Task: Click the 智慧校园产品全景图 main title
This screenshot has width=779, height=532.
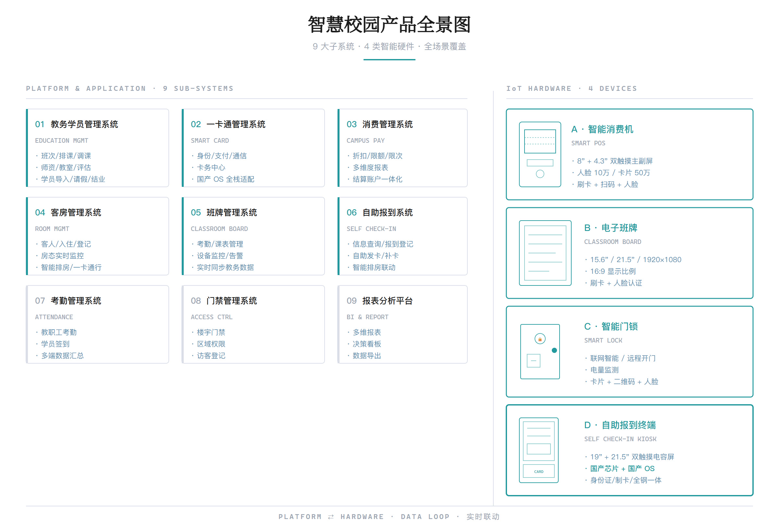Action: (x=389, y=24)
